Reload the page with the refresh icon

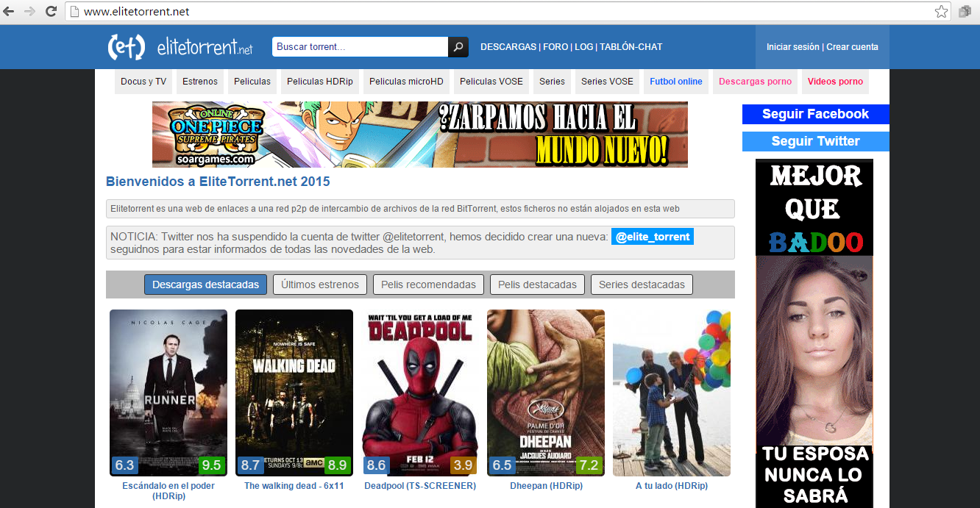51,11
